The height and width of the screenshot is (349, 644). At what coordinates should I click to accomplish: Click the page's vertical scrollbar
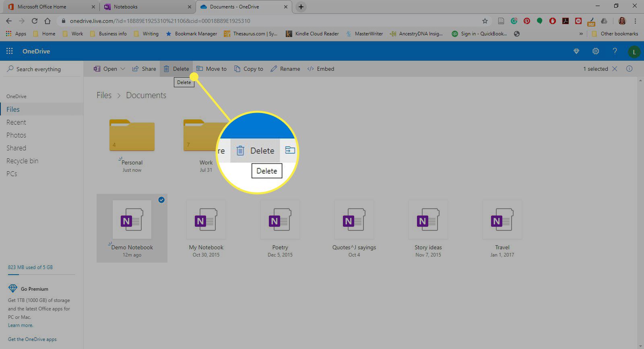(x=640, y=213)
